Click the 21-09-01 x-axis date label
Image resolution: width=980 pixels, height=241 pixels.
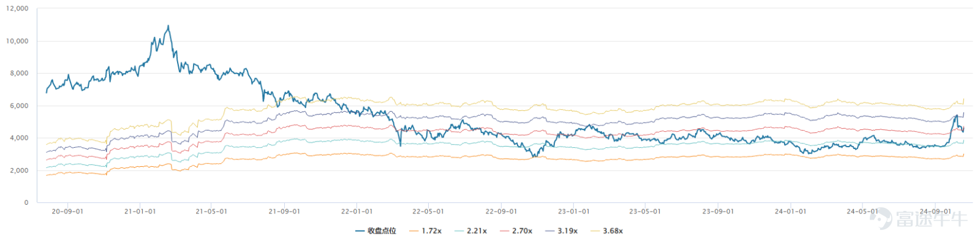(x=284, y=212)
